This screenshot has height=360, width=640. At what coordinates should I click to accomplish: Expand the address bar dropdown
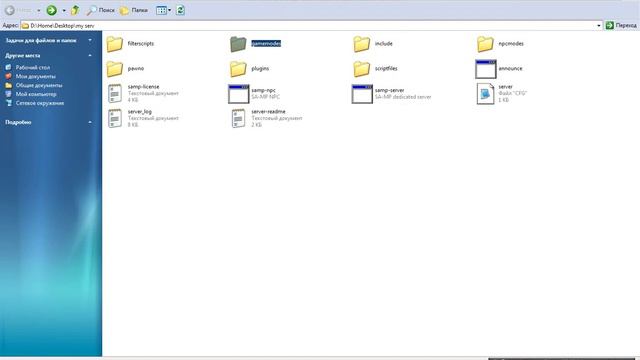coord(599,25)
